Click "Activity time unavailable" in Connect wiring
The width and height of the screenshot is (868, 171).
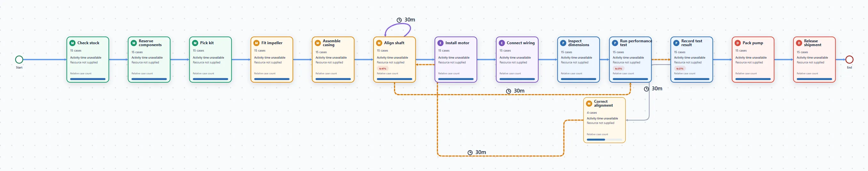click(515, 58)
